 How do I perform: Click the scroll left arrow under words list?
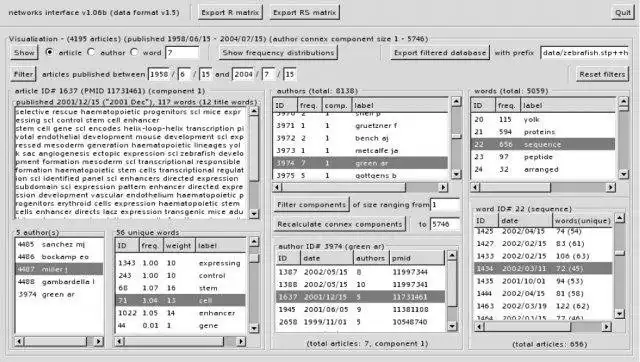coord(475,187)
